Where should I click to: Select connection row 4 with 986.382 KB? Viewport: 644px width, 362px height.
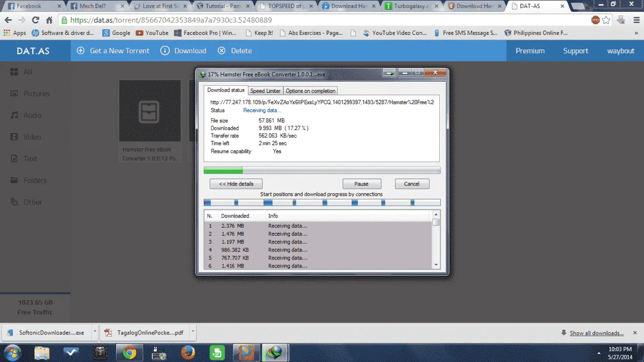click(x=318, y=250)
